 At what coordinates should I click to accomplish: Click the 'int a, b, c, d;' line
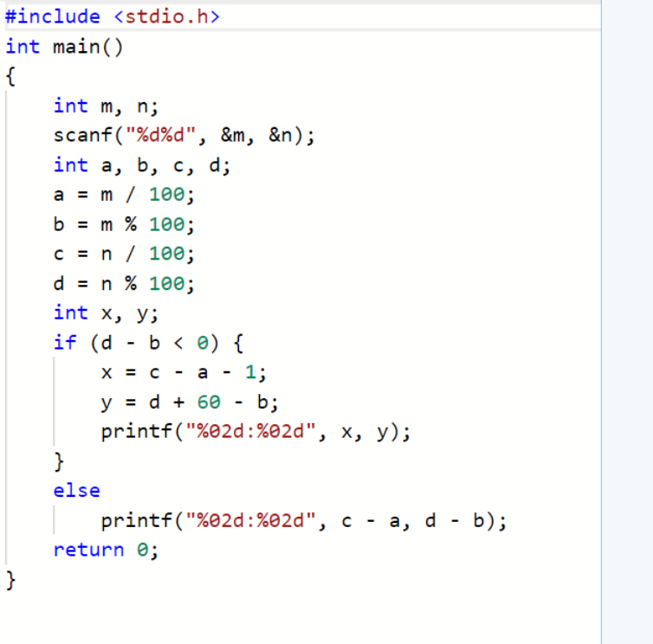pyautogui.click(x=141, y=165)
